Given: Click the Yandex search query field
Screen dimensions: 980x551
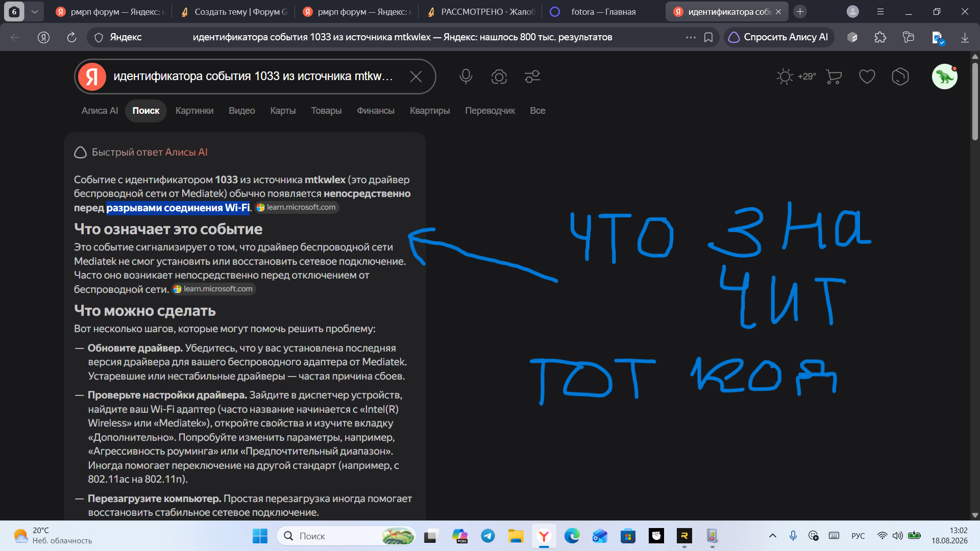Looking at the screenshot, I should click(253, 77).
